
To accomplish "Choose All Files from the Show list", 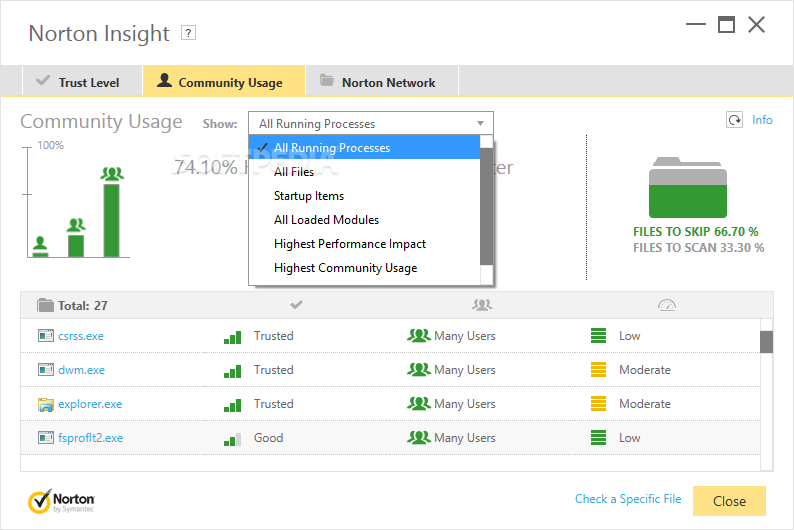I will [x=364, y=172].
